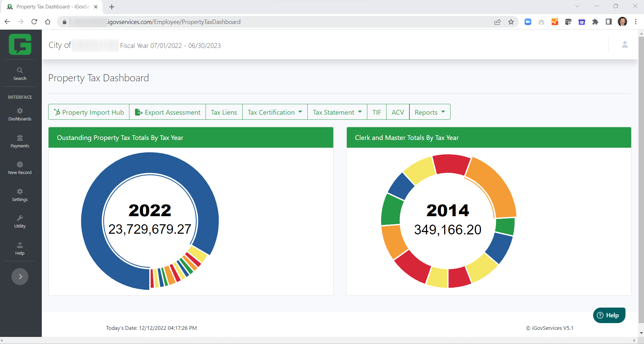This screenshot has height=344, width=644.
Task: Click the user profile icon top right
Action: coord(624,44)
